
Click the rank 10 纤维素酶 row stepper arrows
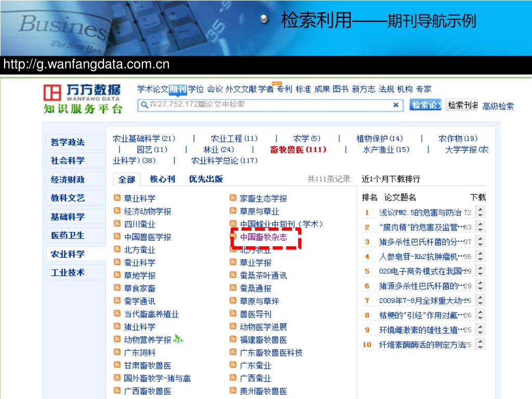click(480, 344)
